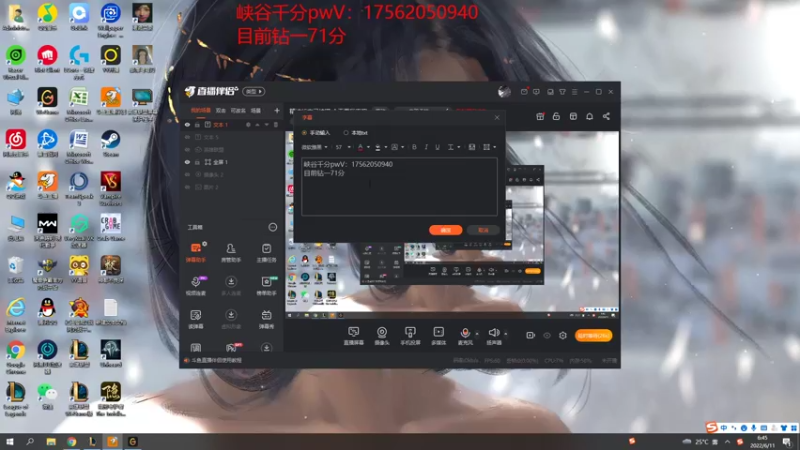Open settings gear next to start button
Image resolution: width=800 pixels, height=450 pixels.
(563, 335)
